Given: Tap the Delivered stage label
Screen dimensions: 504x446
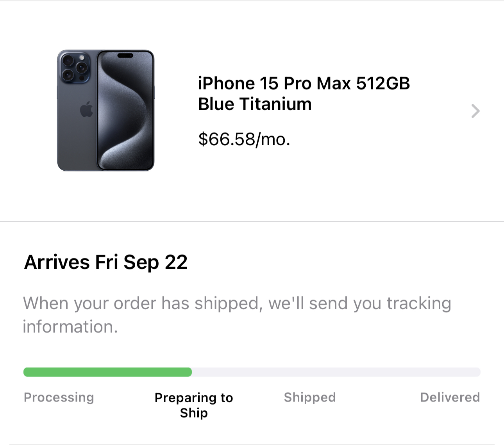Looking at the screenshot, I should pyautogui.click(x=450, y=397).
